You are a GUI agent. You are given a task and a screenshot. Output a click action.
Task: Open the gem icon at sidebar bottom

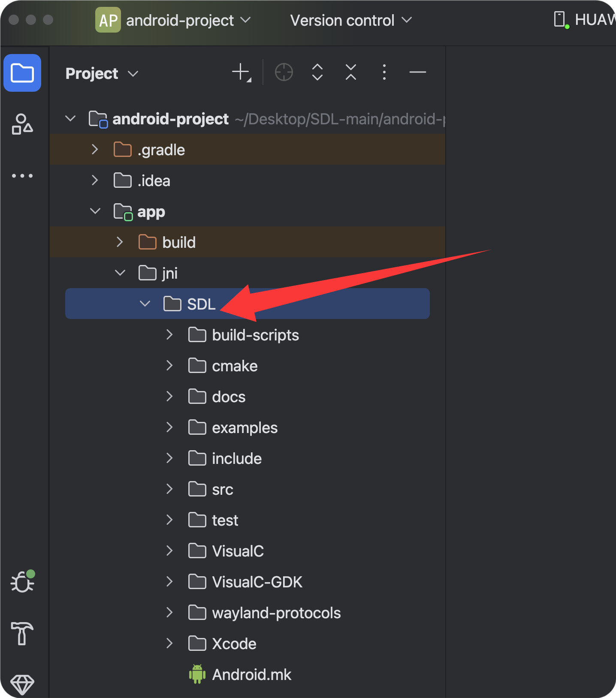22,685
